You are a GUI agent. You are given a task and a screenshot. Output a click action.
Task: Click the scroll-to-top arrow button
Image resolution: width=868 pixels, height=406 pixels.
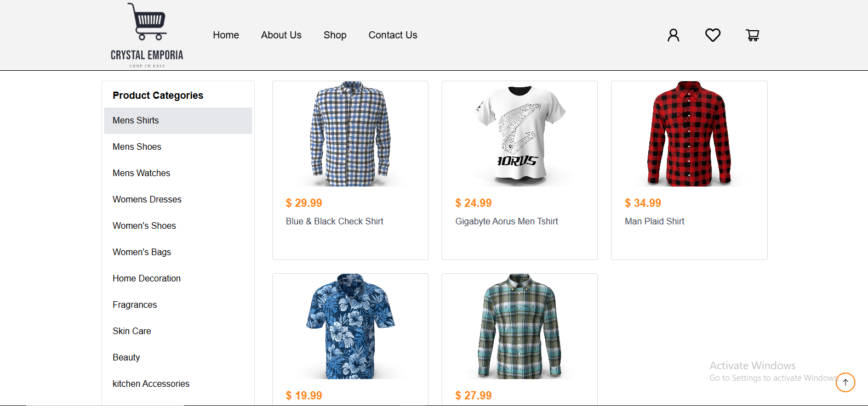846,382
